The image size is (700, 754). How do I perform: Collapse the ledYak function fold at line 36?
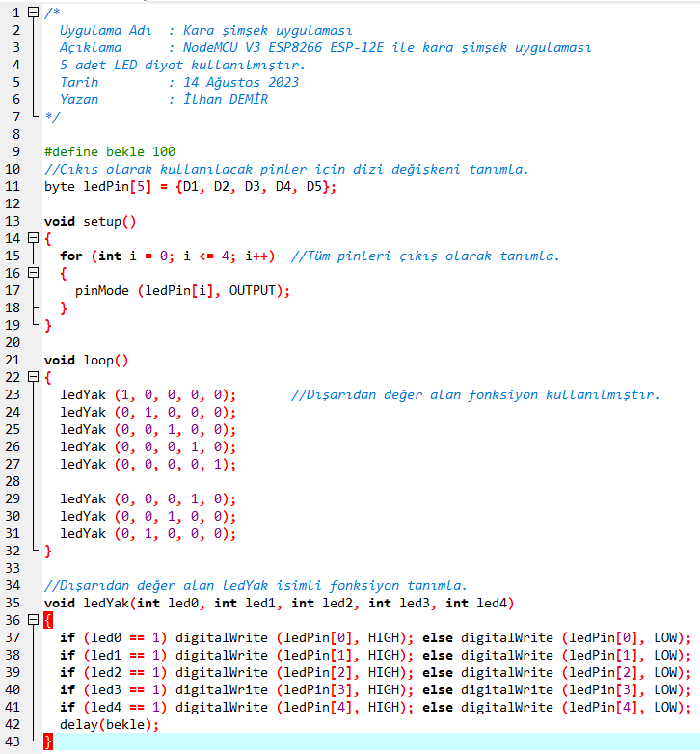coord(33,620)
